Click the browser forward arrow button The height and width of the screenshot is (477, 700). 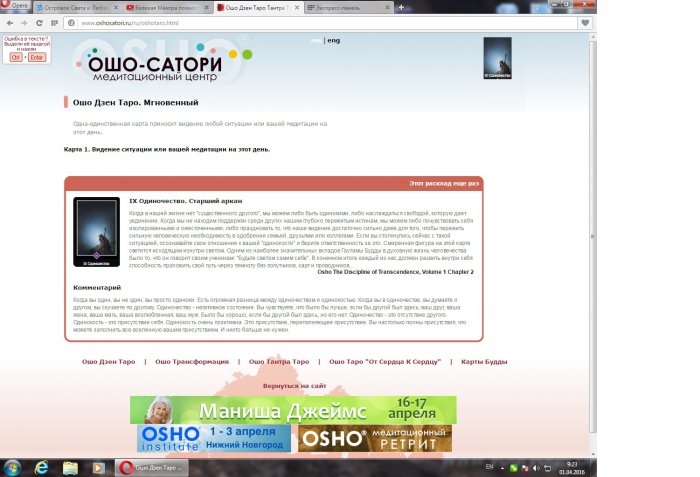coord(23,22)
